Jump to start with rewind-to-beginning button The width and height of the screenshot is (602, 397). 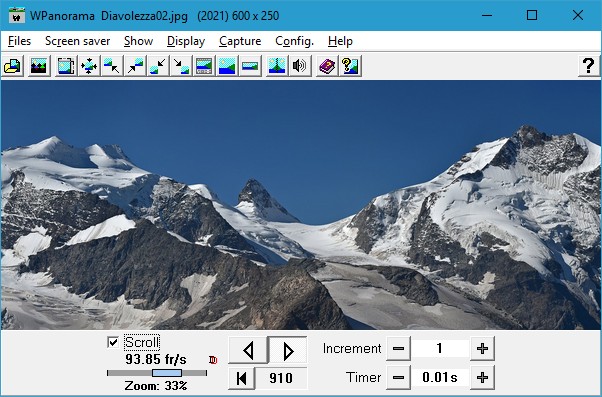241,378
